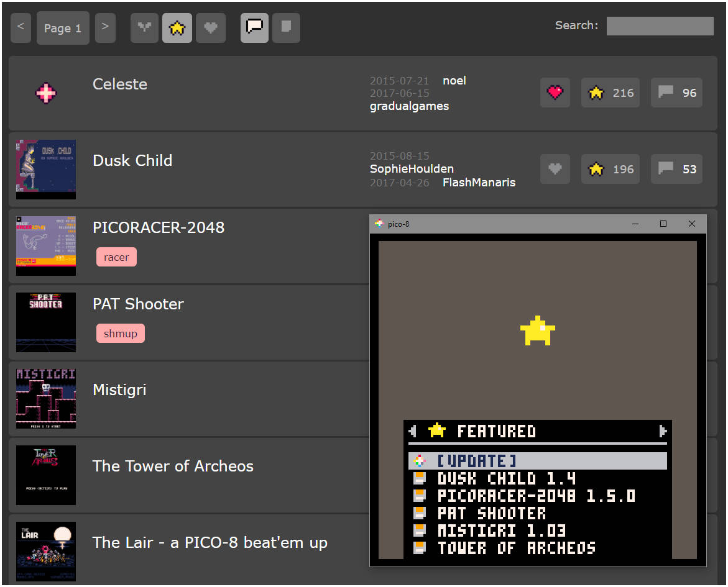The width and height of the screenshot is (728, 587).
Task: Open The Tower of Archeos thumbnail
Action: point(46,475)
